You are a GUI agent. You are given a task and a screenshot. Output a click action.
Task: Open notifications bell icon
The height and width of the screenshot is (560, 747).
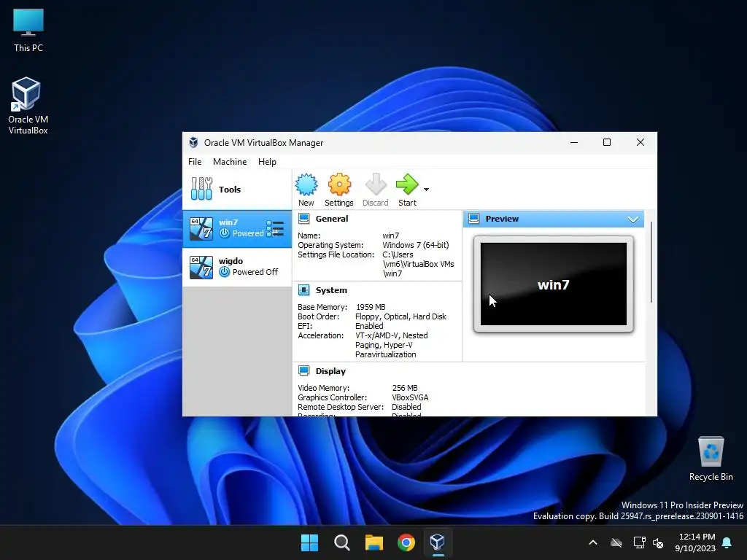[x=727, y=542]
